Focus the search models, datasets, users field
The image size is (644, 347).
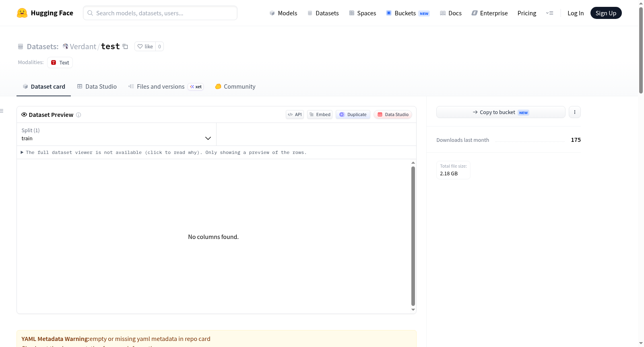point(160,13)
